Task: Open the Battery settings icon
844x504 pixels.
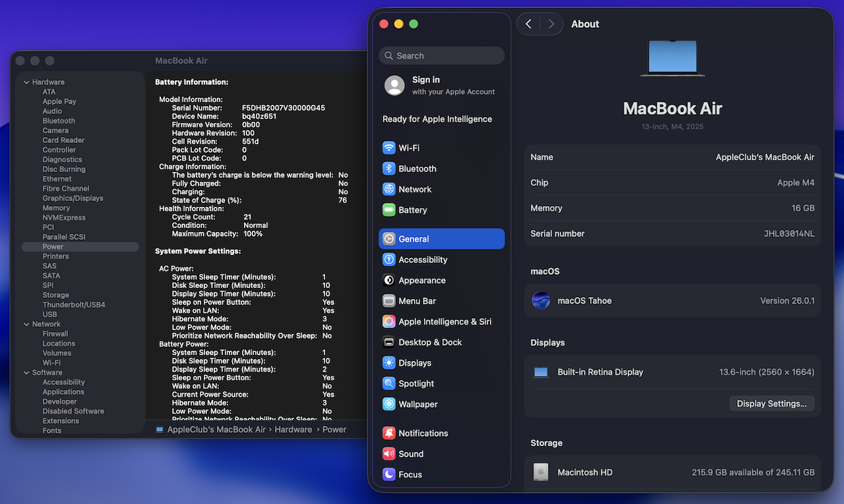Action: click(389, 210)
